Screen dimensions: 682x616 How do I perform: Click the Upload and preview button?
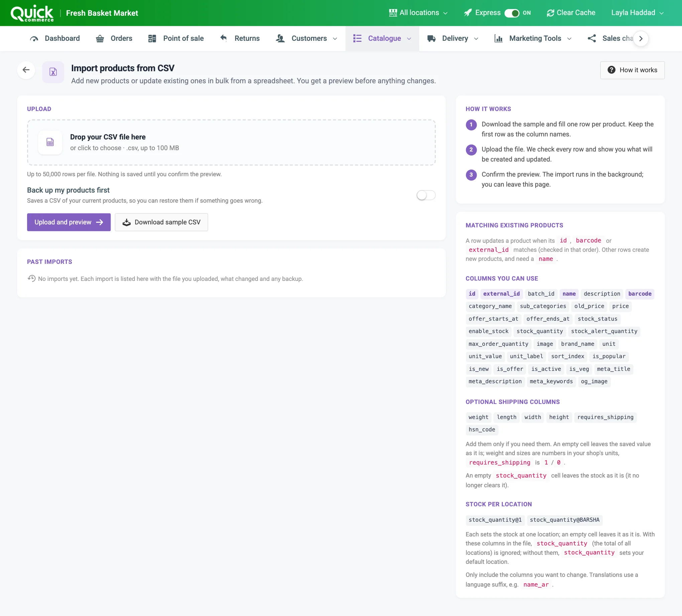(69, 222)
